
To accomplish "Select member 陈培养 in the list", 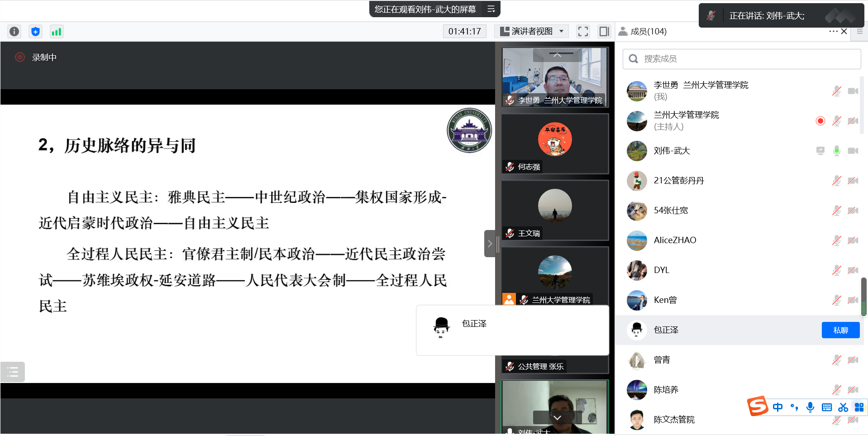I will coord(666,390).
